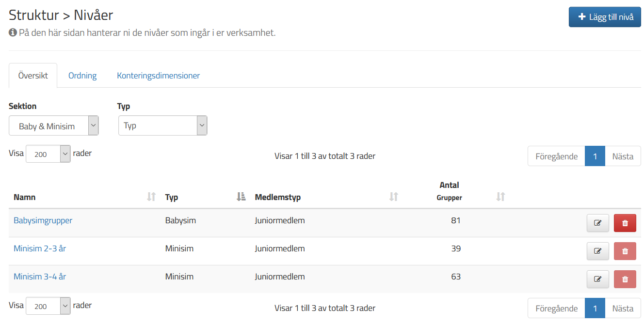Open the Babysimgrupper link
The image size is (644, 324).
click(43, 220)
